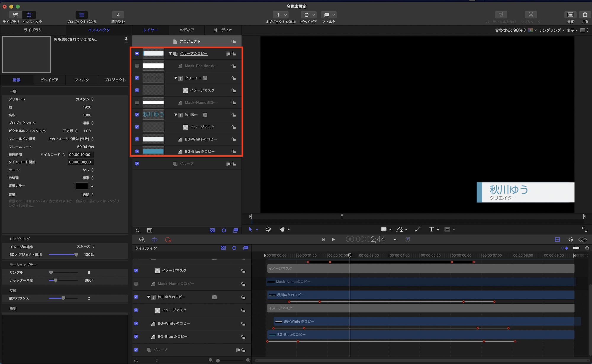
Task: Open the background color dropdown arrow
Action: click(x=92, y=186)
